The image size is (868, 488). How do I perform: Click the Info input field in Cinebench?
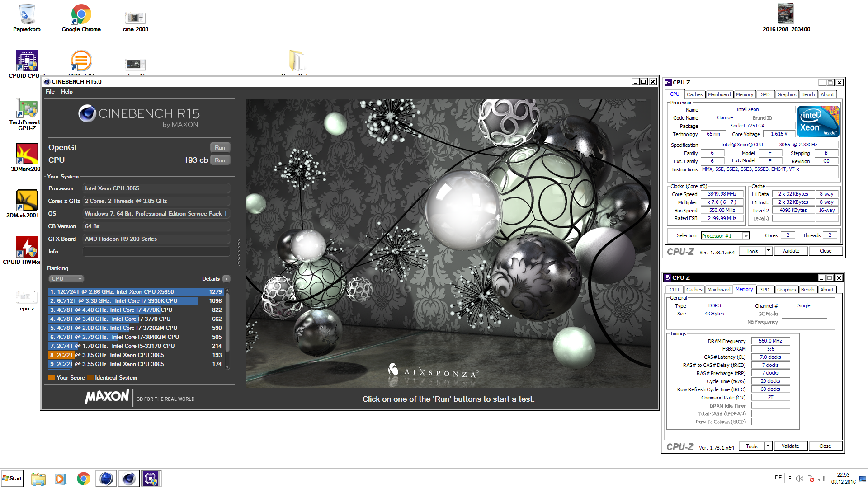point(156,252)
